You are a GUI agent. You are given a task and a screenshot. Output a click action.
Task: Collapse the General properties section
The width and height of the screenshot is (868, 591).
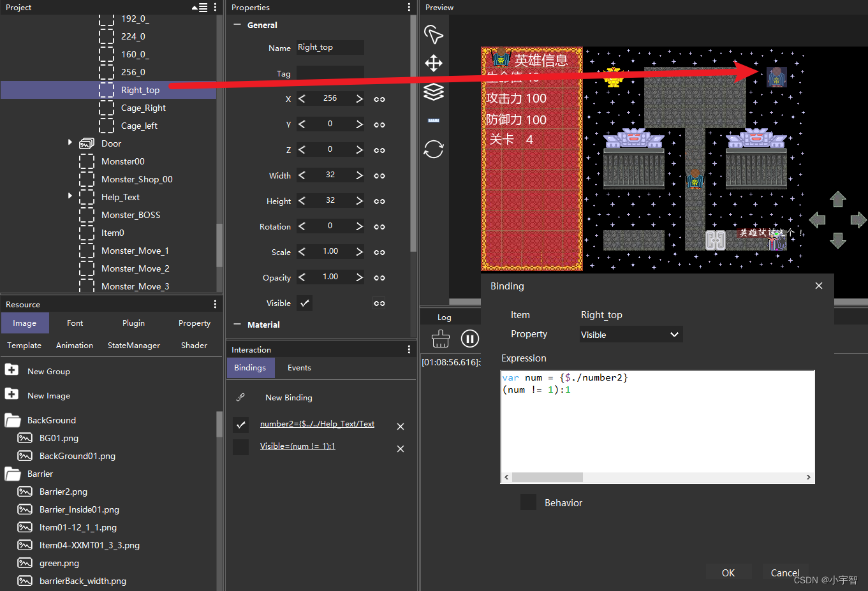(237, 25)
